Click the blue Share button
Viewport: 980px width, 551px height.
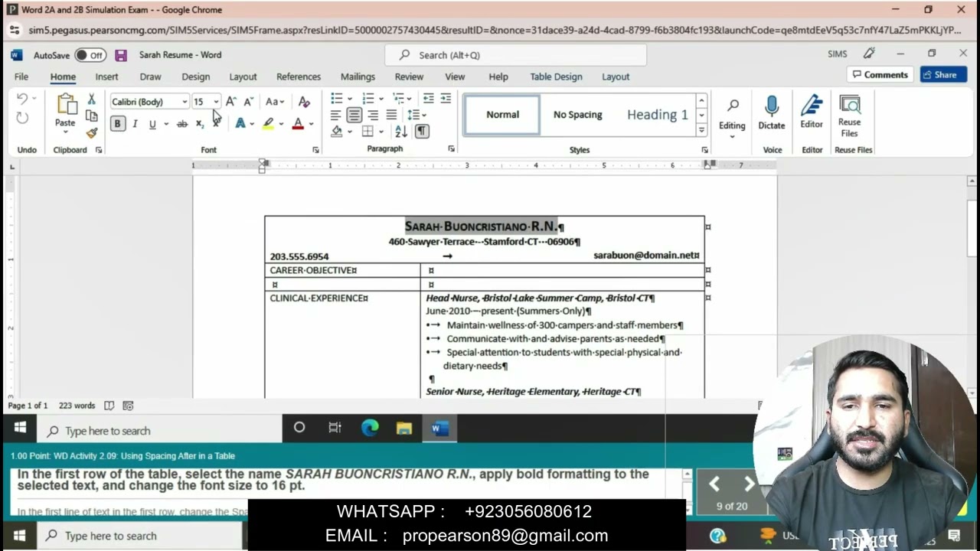(x=944, y=75)
